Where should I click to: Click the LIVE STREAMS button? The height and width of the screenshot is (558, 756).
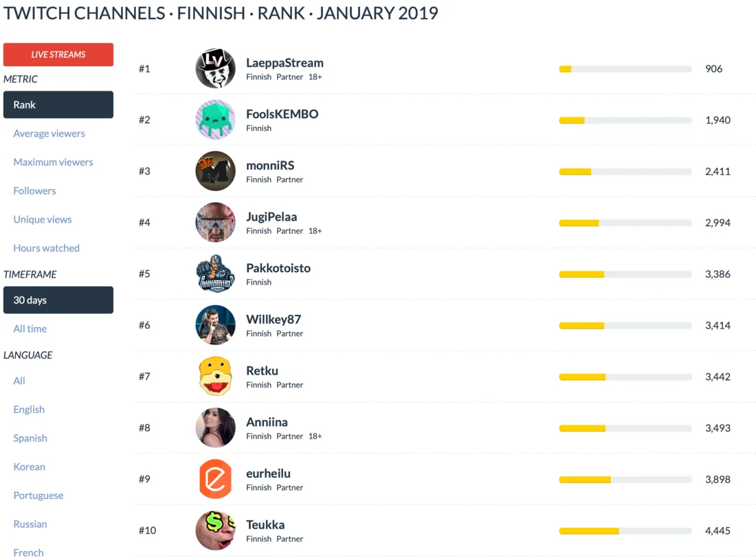(58, 55)
